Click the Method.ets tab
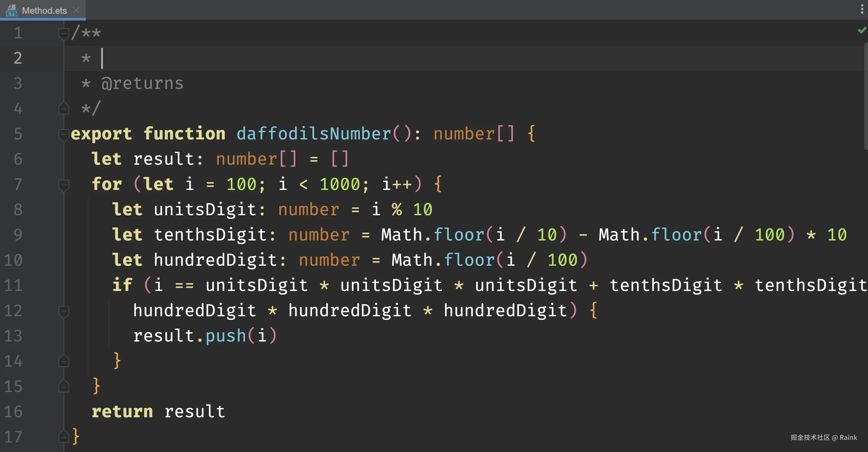Screen dimensions: 868x452 (x=44, y=11)
